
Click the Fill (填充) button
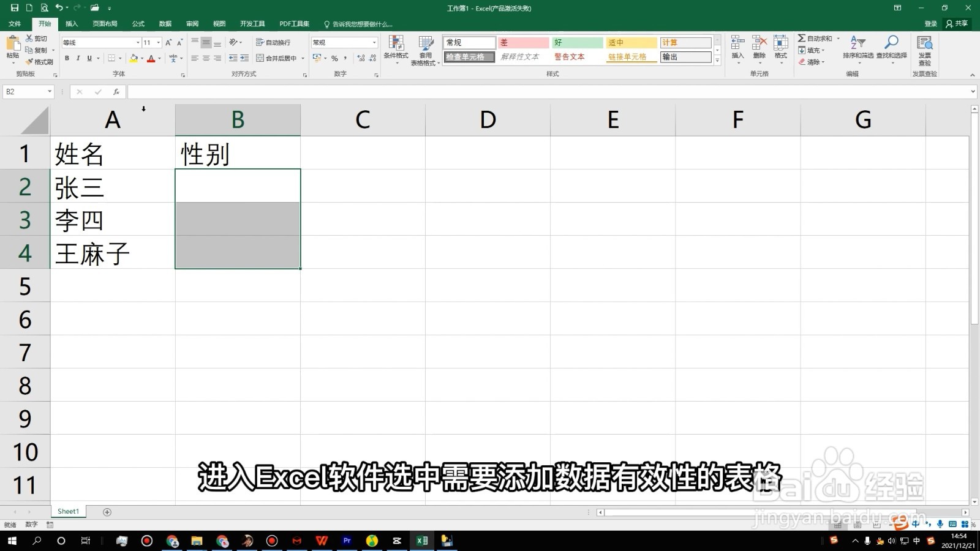pos(812,50)
